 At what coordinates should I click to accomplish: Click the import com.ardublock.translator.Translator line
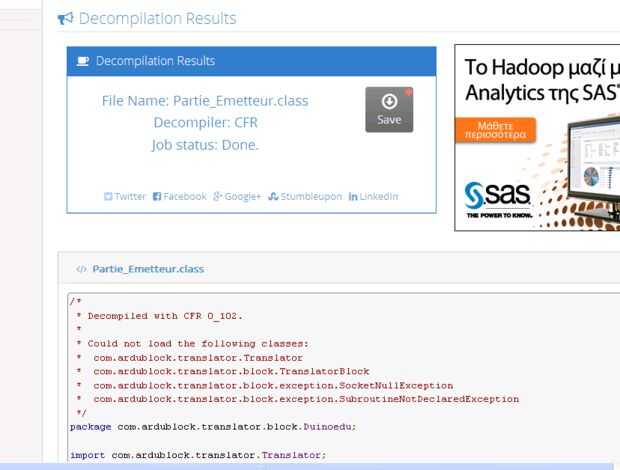(x=198, y=455)
